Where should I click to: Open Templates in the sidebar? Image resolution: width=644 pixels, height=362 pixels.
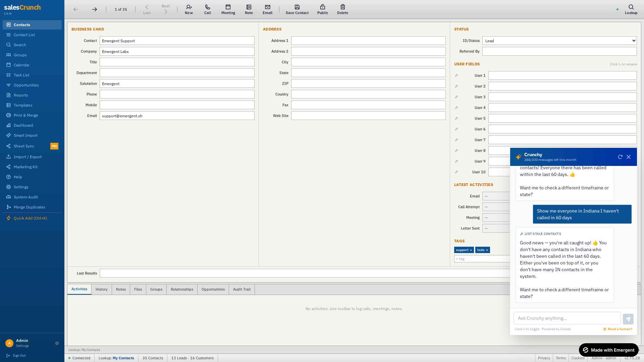pos(32,105)
